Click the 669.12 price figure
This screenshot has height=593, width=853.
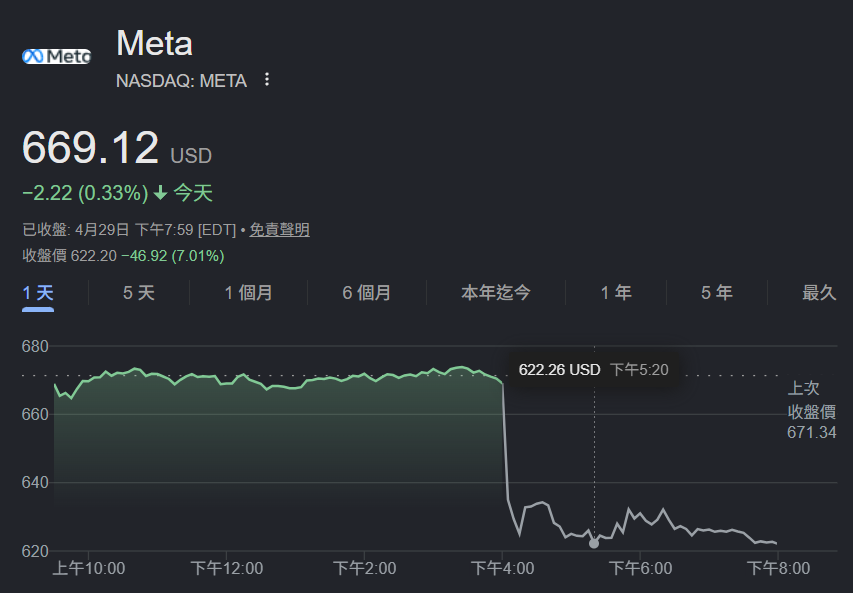(90, 147)
